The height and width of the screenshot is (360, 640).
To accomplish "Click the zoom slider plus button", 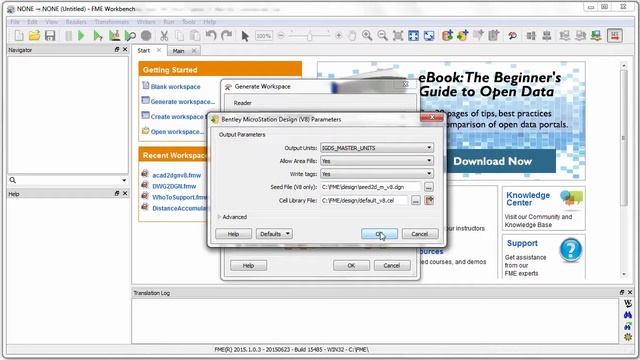I will pos(338,36).
